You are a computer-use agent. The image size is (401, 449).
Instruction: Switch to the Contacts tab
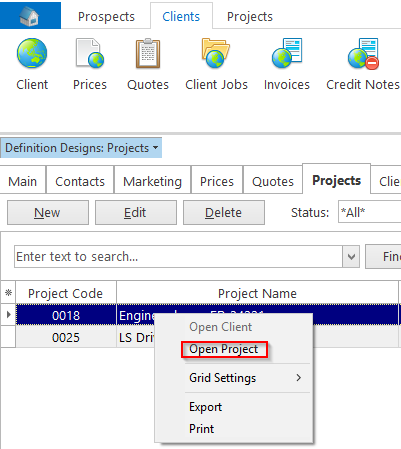coord(80,181)
